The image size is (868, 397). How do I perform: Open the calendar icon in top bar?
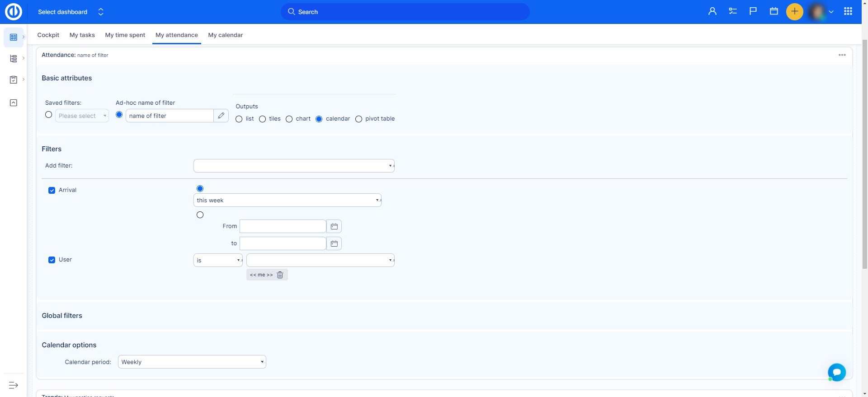tap(774, 12)
